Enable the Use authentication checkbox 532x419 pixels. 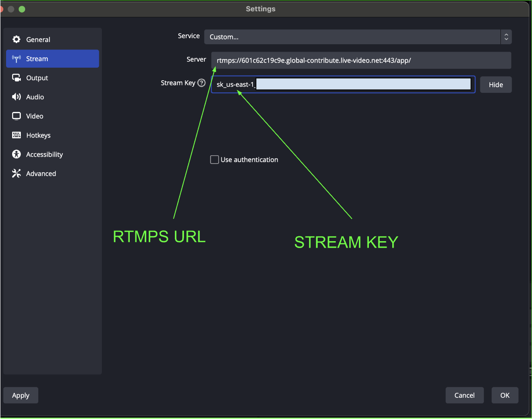(x=214, y=160)
